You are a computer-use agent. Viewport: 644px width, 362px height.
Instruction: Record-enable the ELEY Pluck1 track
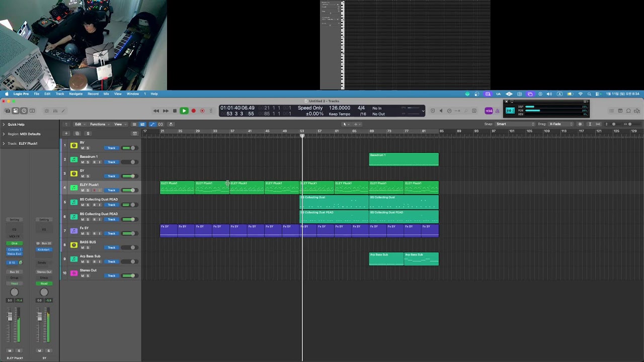coord(94,190)
